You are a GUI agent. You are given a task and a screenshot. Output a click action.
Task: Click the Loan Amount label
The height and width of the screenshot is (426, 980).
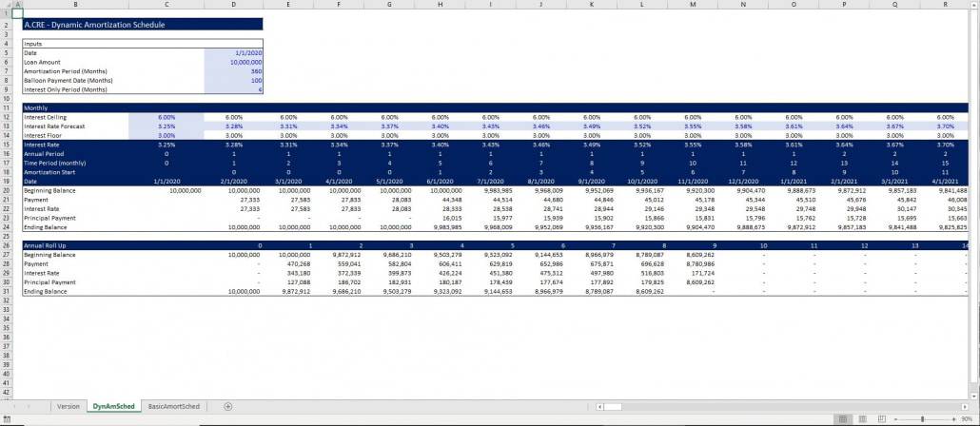pyautogui.click(x=42, y=63)
